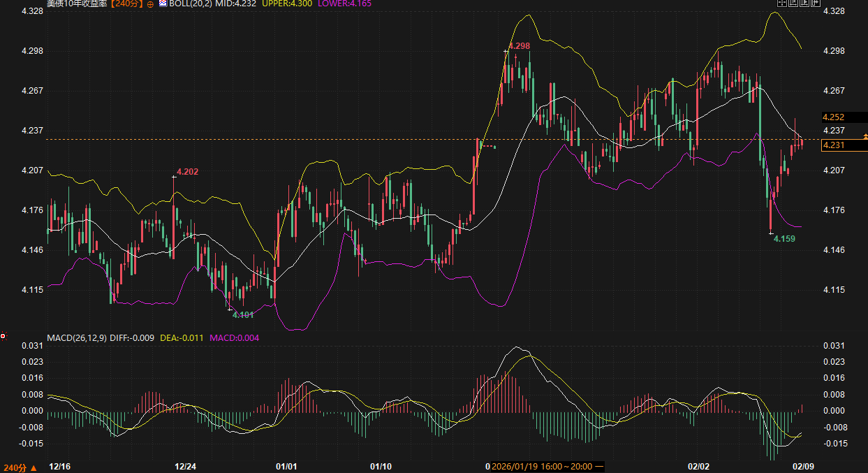The image size is (868, 473).
Task: Click the 02/02 date on time axis
Action: point(699,467)
